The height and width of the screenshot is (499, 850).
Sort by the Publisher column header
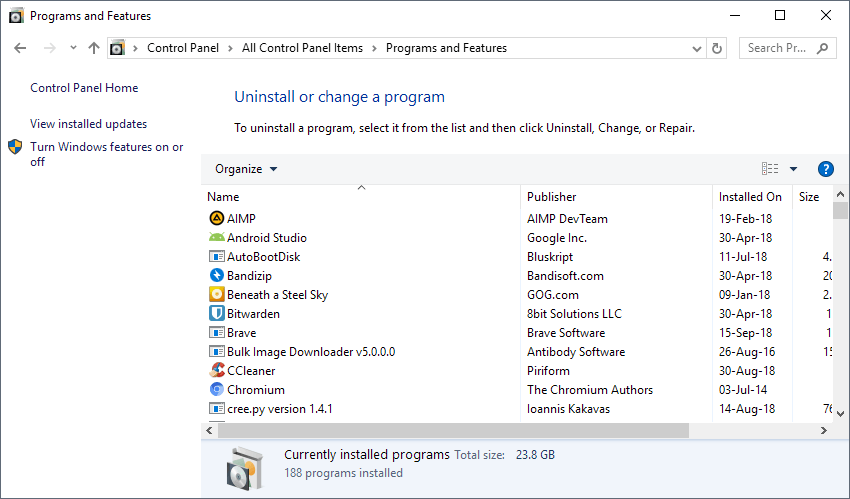616,197
